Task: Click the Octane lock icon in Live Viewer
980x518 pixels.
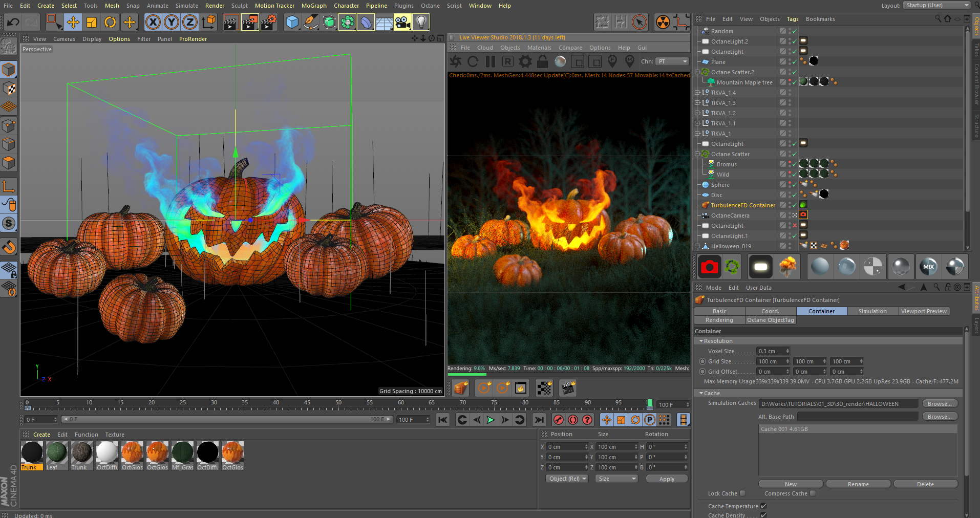Action: [x=543, y=61]
